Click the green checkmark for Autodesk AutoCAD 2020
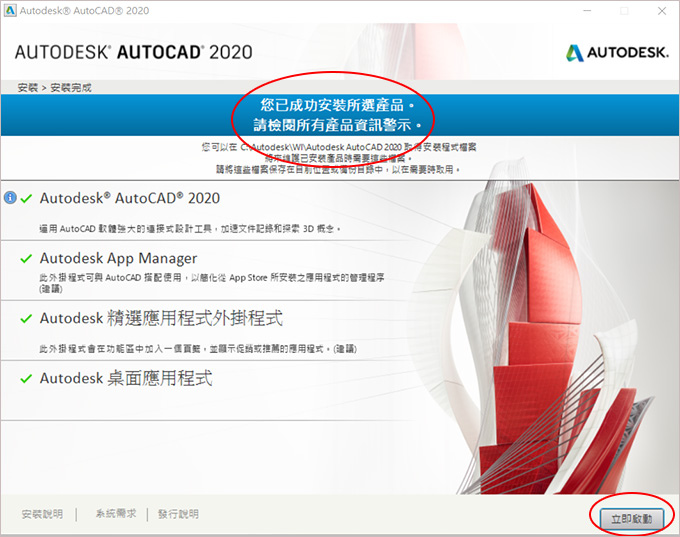Image resolution: width=680 pixels, height=537 pixels. (26, 199)
